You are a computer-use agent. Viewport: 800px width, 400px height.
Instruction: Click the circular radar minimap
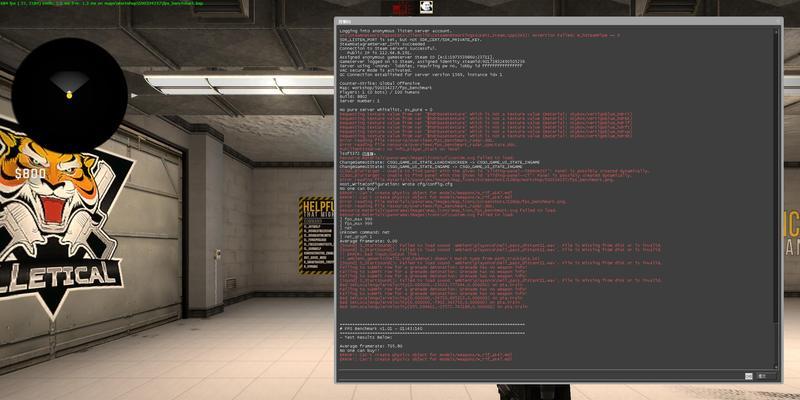[x=69, y=95]
